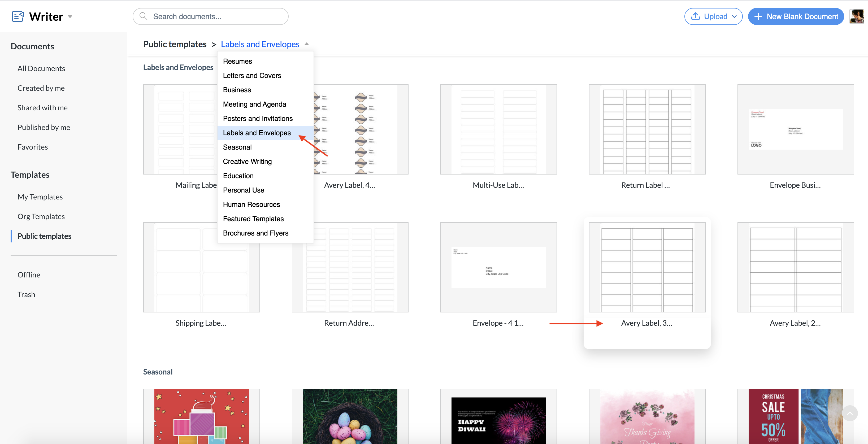
Task: Open the user profile avatar
Action: click(856, 16)
